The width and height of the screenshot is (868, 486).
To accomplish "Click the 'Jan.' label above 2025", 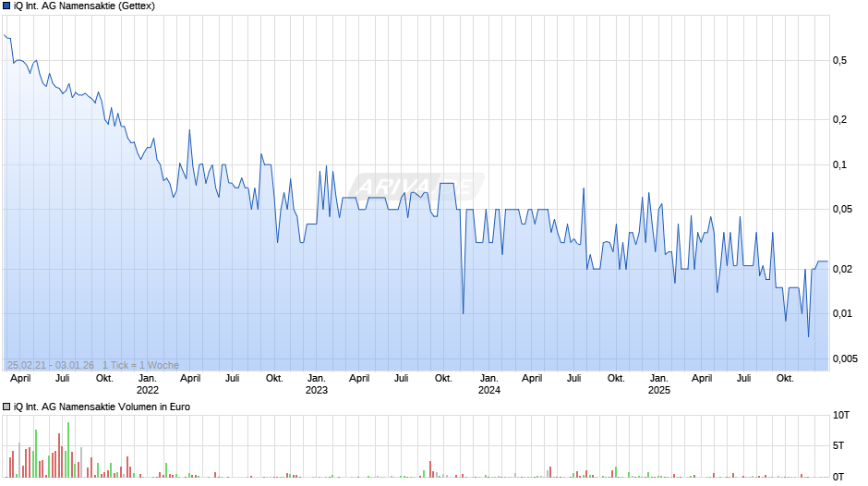I will pyautogui.click(x=659, y=379).
